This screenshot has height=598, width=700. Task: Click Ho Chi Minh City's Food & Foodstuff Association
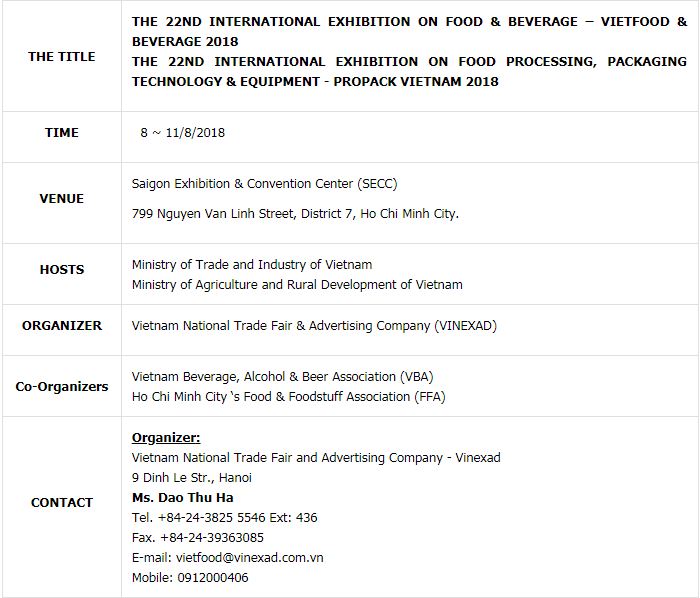(x=288, y=397)
